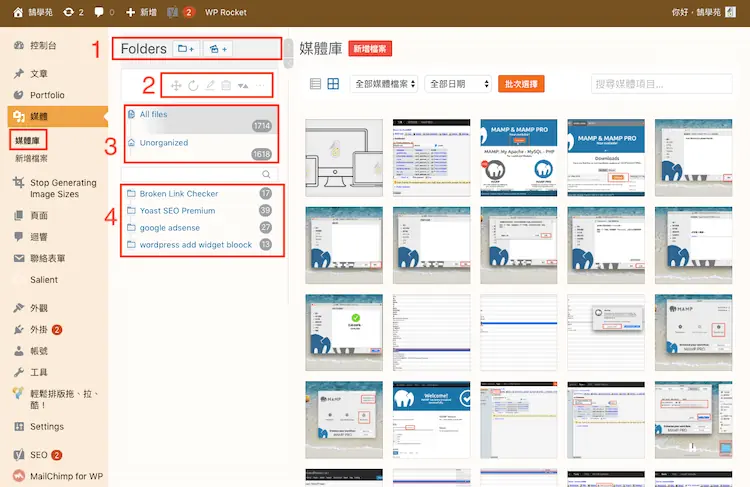Click the 你好，鵠學苑 greeting

(696, 12)
